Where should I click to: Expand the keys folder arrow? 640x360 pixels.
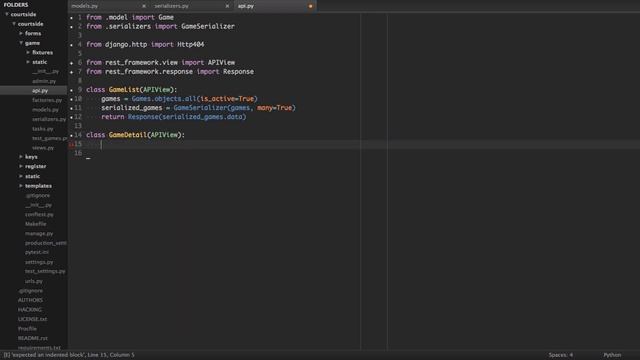click(x=21, y=157)
